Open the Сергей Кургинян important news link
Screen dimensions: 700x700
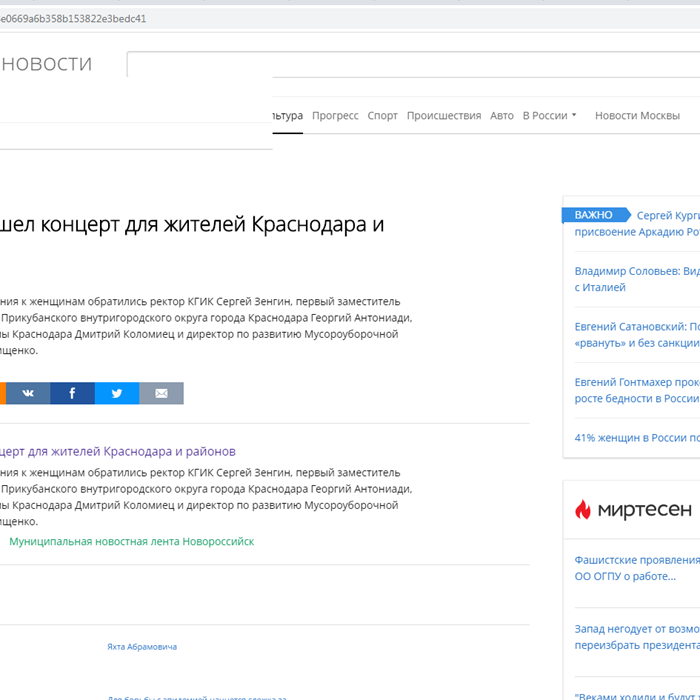(x=637, y=224)
